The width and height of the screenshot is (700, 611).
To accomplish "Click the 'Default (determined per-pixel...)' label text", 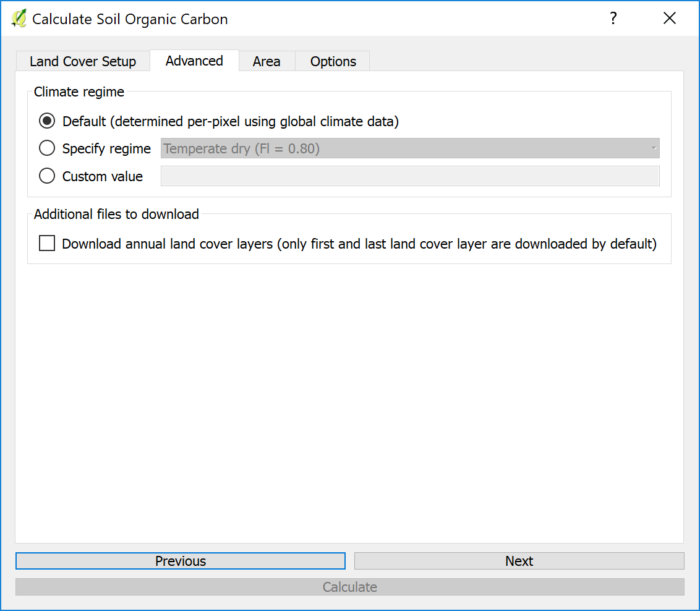I will click(x=230, y=121).
